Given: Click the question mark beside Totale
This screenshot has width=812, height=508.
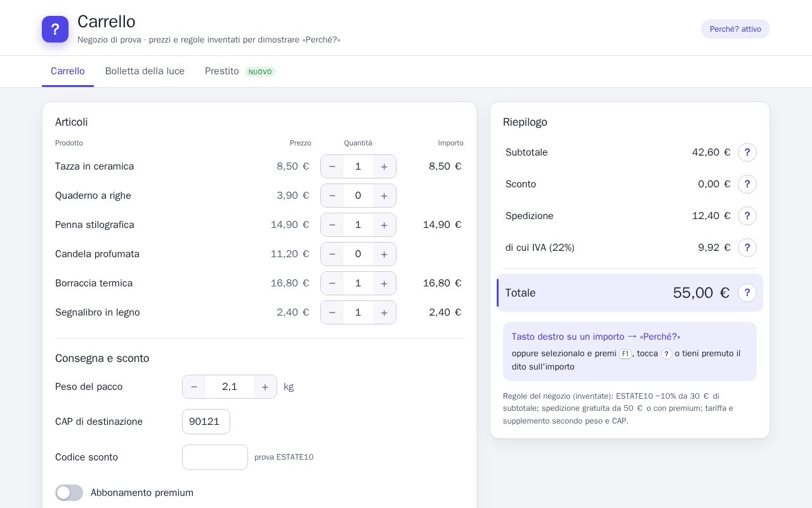Looking at the screenshot, I should 747,293.
